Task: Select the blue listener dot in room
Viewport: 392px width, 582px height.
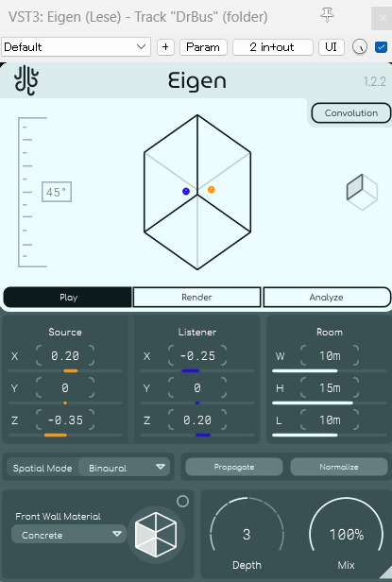Action: coord(186,191)
